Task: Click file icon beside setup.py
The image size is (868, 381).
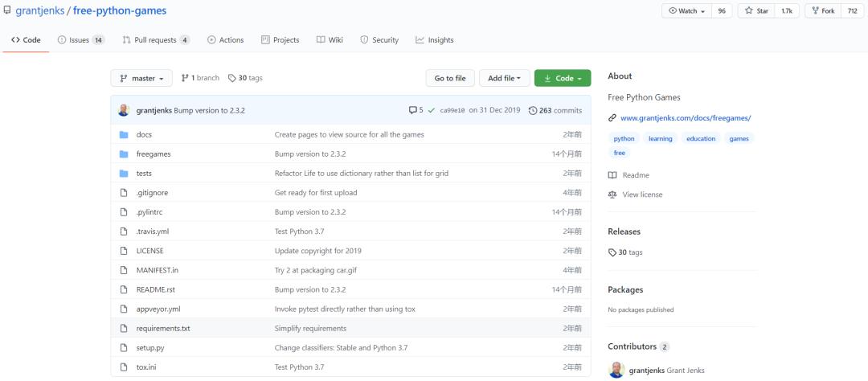Action: coord(124,348)
